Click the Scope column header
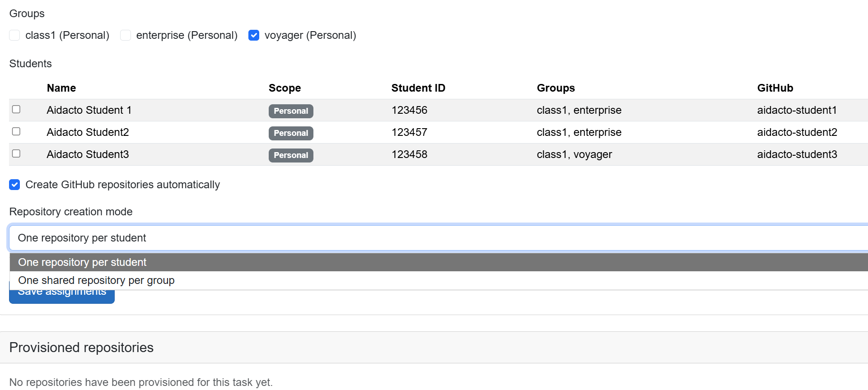The width and height of the screenshot is (868, 390). pyautogui.click(x=285, y=88)
